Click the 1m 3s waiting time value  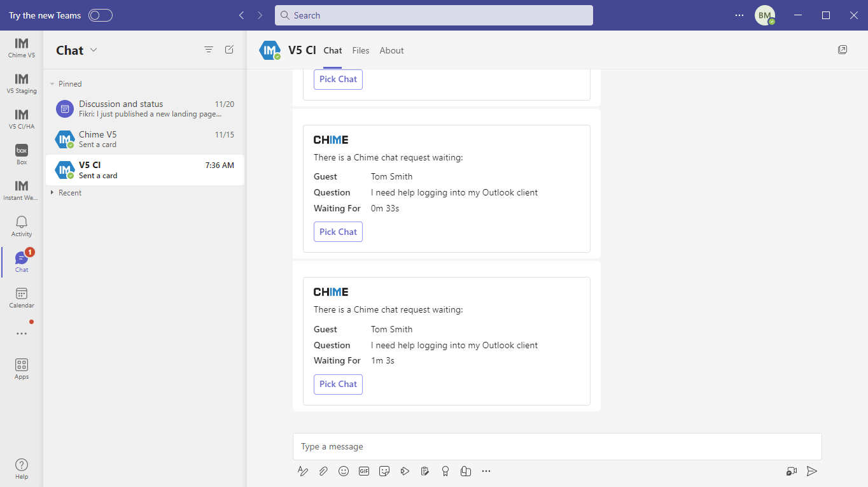point(382,360)
